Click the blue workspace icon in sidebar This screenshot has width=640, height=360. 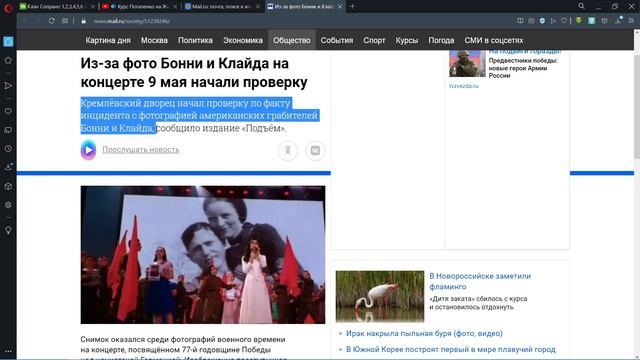[x=8, y=41]
